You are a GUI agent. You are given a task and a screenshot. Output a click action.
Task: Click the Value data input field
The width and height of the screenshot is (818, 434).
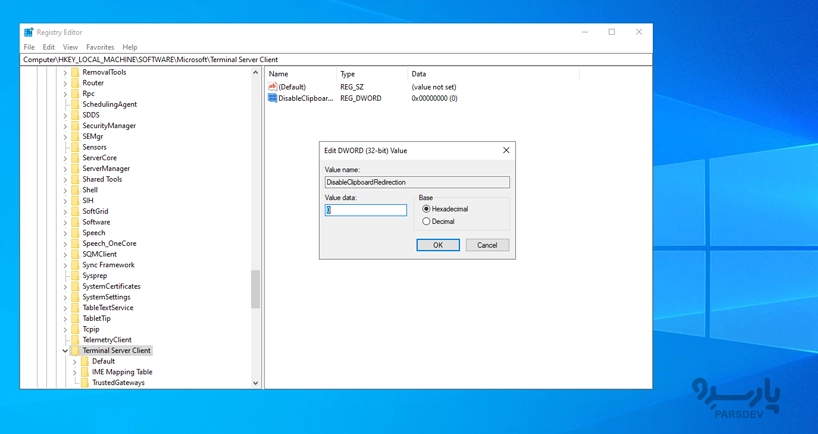pos(366,210)
